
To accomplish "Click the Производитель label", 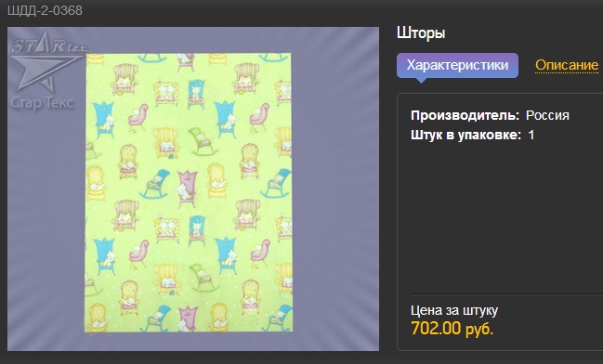I will pyautogui.click(x=465, y=115).
